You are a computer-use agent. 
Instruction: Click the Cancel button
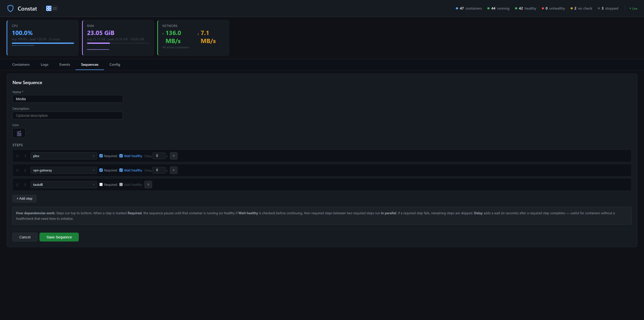point(25,237)
